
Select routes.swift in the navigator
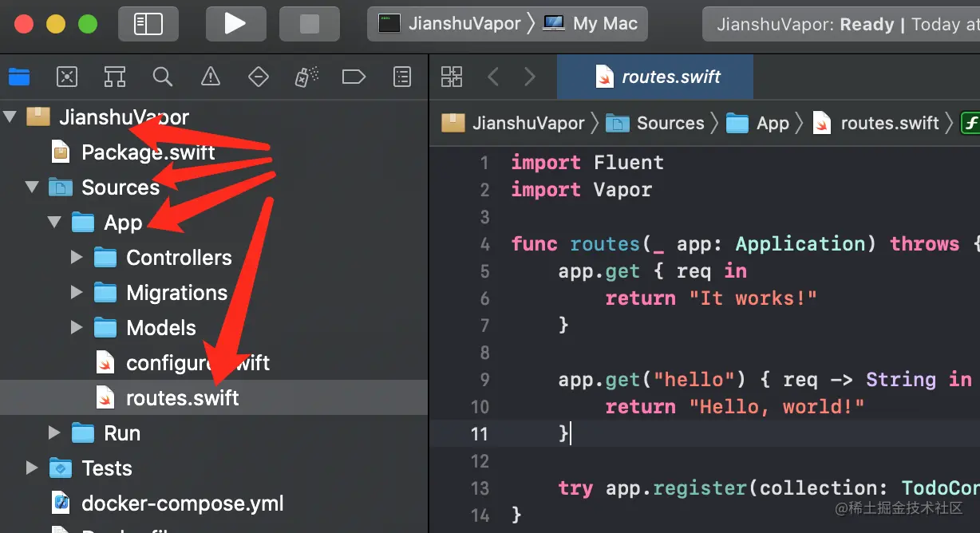pos(214,398)
